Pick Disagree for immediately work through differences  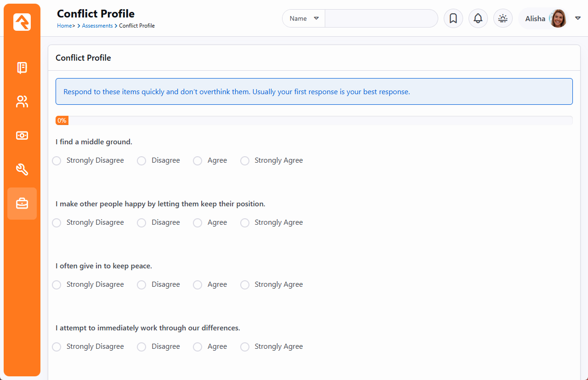[x=141, y=347]
